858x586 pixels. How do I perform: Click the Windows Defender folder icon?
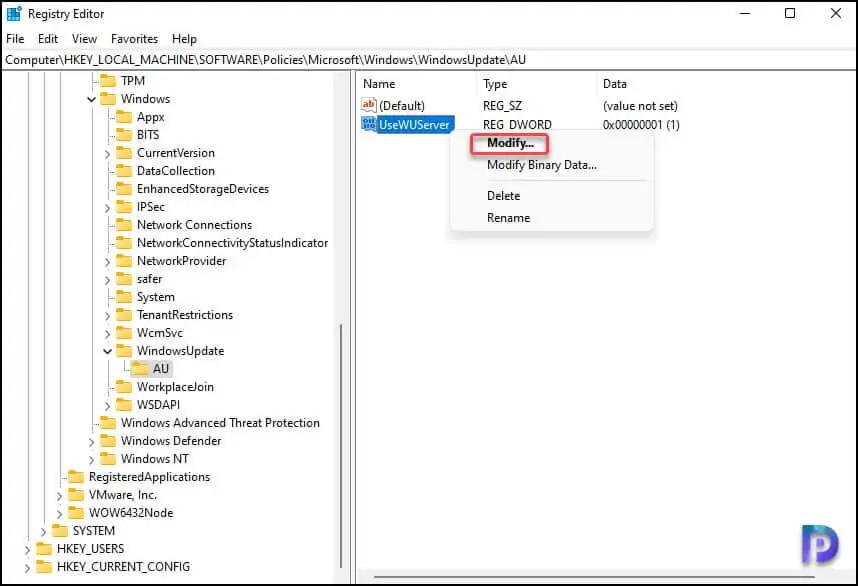pyautogui.click(x=108, y=441)
